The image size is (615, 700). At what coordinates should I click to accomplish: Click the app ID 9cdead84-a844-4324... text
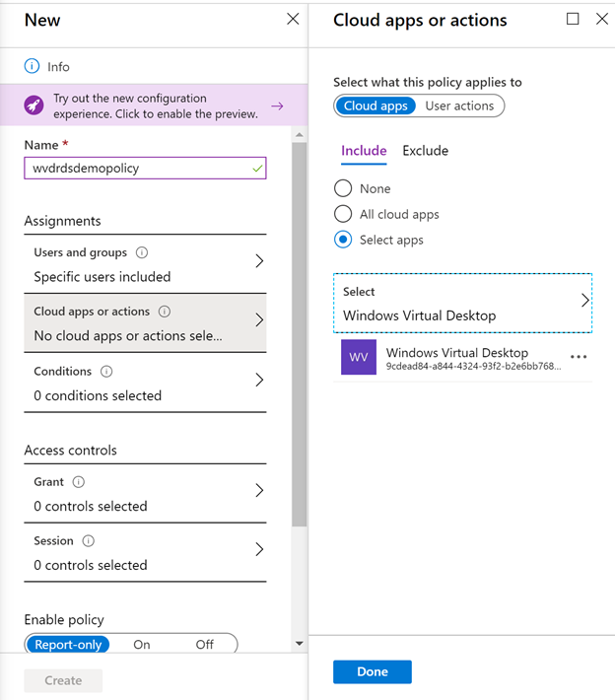click(473, 367)
